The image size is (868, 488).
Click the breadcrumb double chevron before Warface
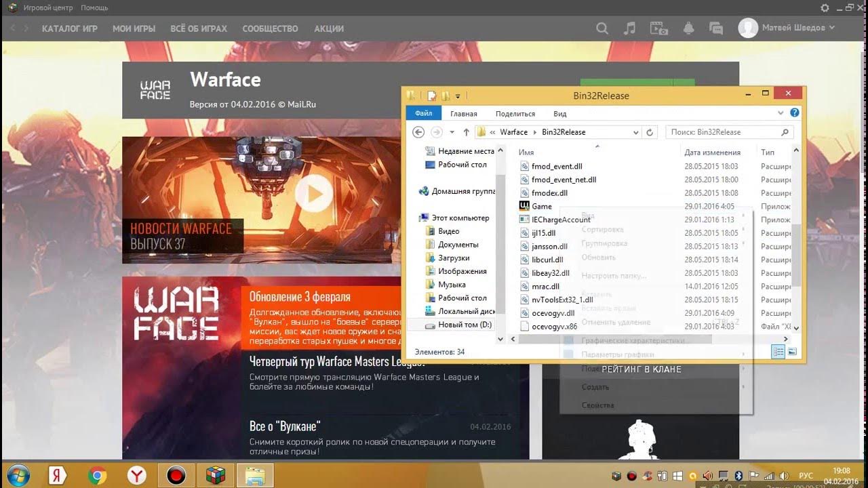(492, 132)
